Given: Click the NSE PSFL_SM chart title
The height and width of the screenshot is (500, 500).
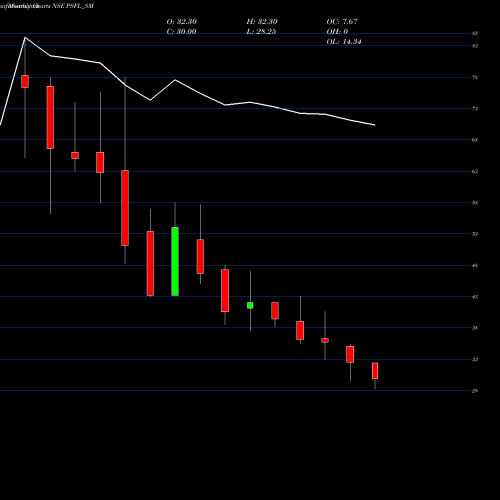Looking at the screenshot, I should [73, 6].
